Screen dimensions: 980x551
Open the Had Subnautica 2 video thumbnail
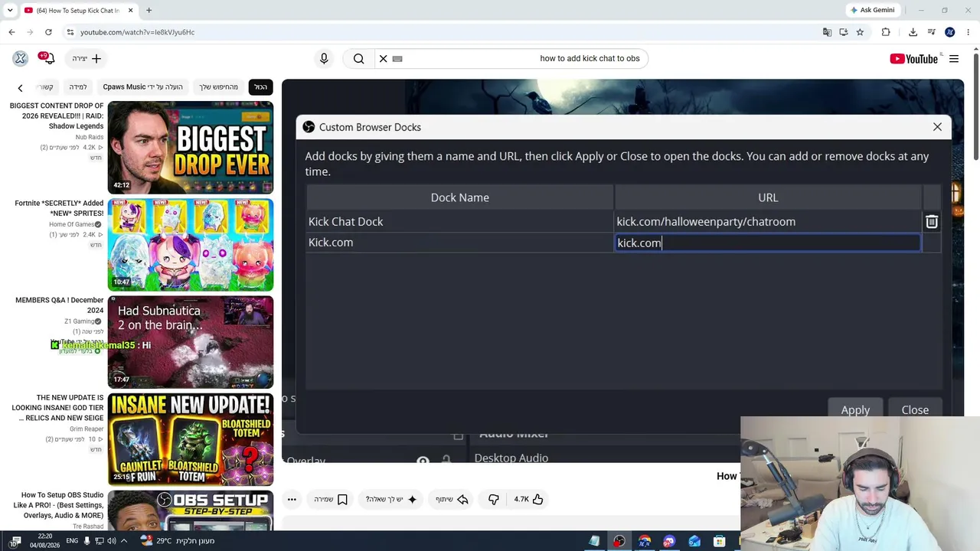191,342
